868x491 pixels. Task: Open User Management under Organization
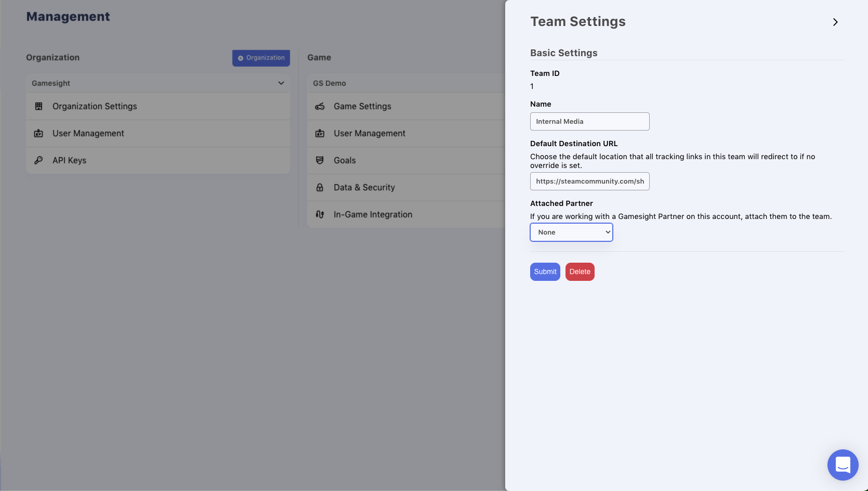[x=158, y=133]
